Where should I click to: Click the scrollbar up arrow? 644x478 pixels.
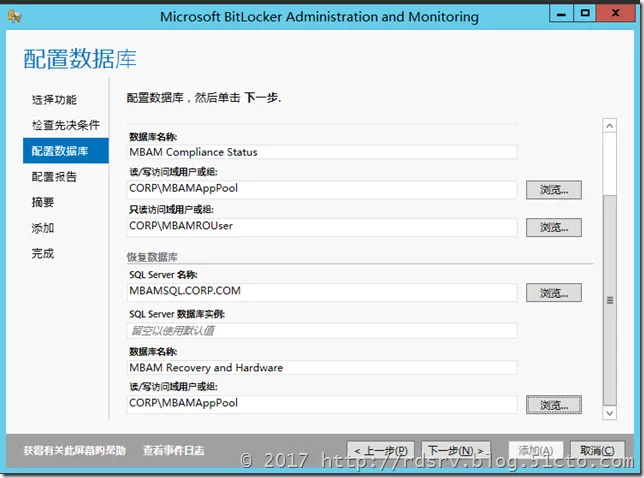tap(610, 126)
